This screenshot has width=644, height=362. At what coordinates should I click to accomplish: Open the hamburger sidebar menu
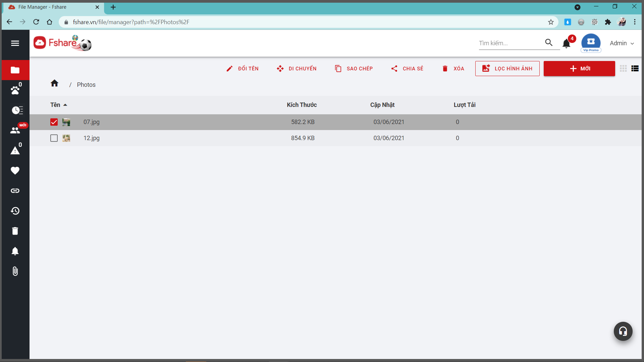click(x=15, y=43)
